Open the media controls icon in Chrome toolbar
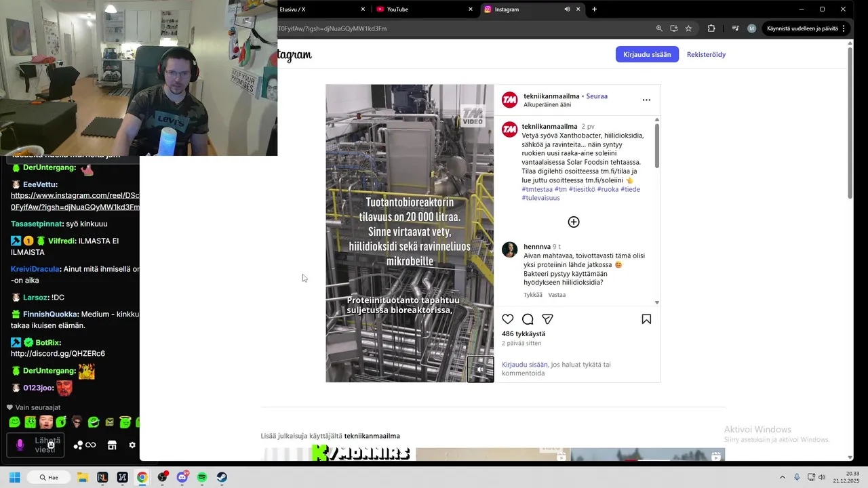The image size is (868, 488). click(x=735, y=28)
